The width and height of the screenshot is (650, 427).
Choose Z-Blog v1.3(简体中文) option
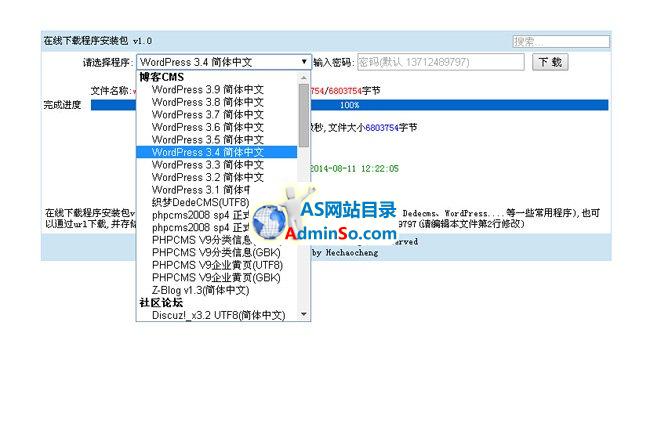pyautogui.click(x=200, y=290)
